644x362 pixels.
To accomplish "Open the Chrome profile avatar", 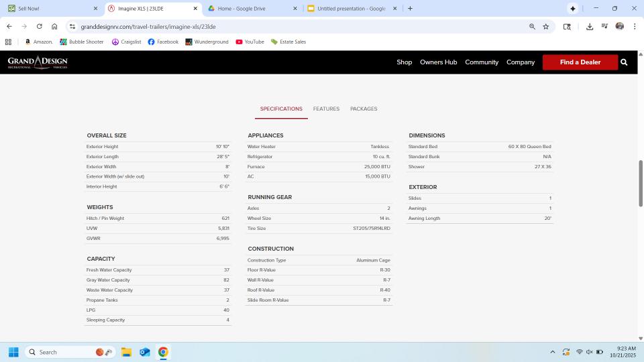I will 619,27.
